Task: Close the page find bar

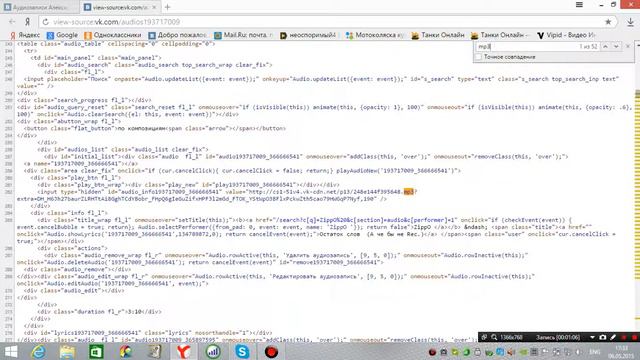Action: point(628,47)
